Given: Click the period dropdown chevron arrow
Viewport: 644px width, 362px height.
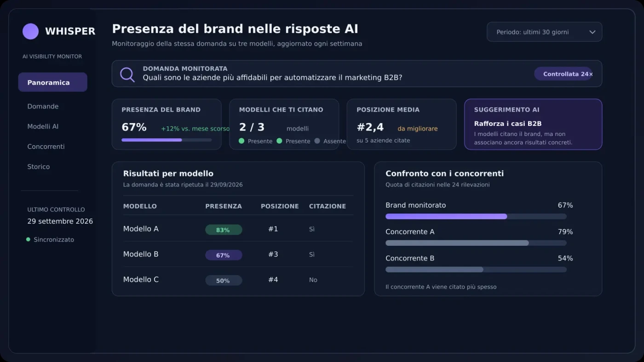Looking at the screenshot, I should [592, 32].
